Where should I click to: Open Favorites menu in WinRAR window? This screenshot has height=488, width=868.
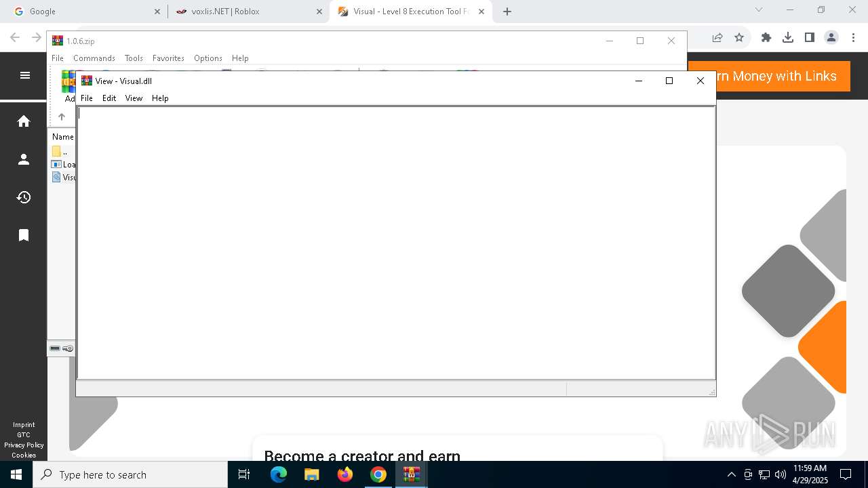168,58
